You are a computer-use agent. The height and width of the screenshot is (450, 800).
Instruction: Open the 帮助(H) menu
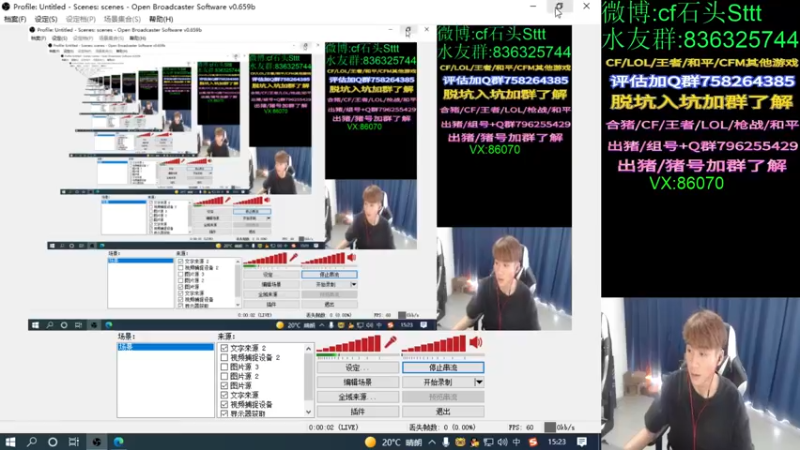coord(161,19)
